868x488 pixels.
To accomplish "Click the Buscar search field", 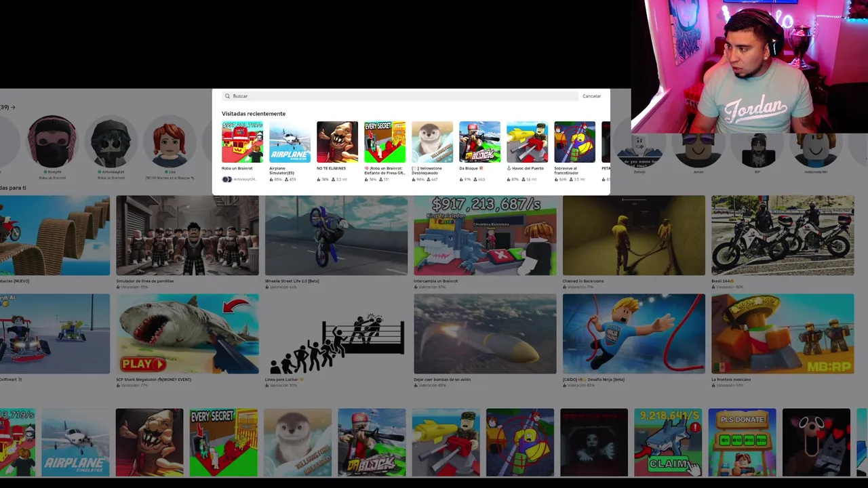I will tap(400, 96).
